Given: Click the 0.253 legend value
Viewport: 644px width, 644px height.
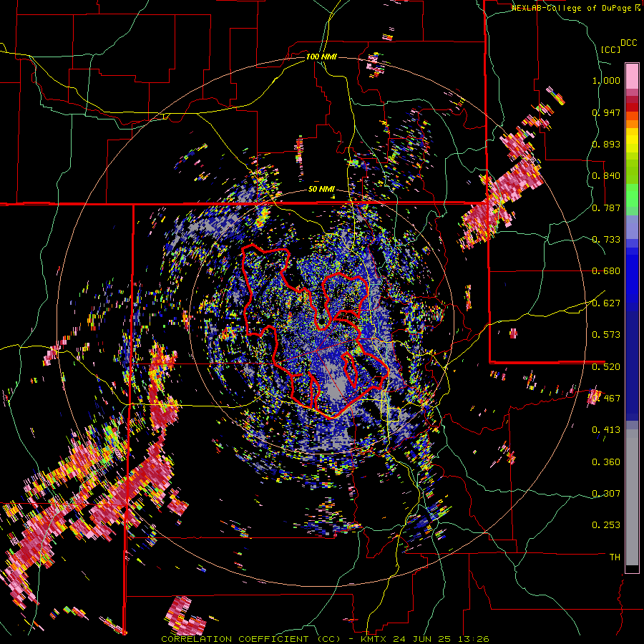Looking at the screenshot, I should click(606, 525).
